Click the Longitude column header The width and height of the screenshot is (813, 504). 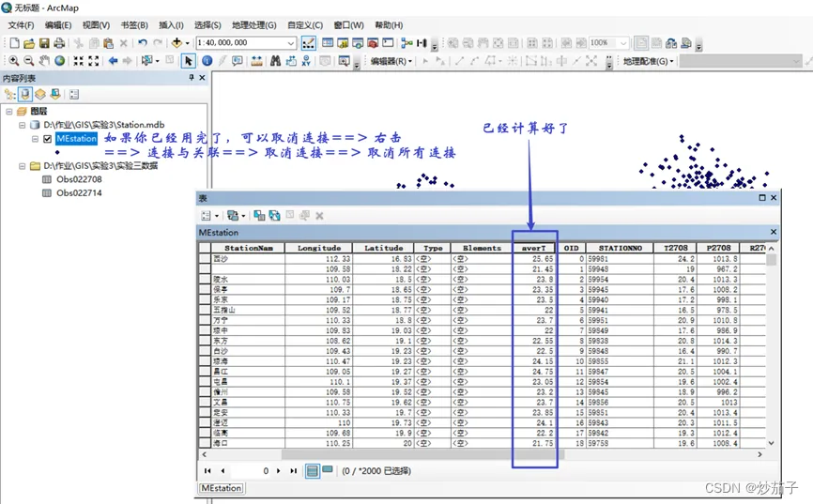[x=319, y=248]
